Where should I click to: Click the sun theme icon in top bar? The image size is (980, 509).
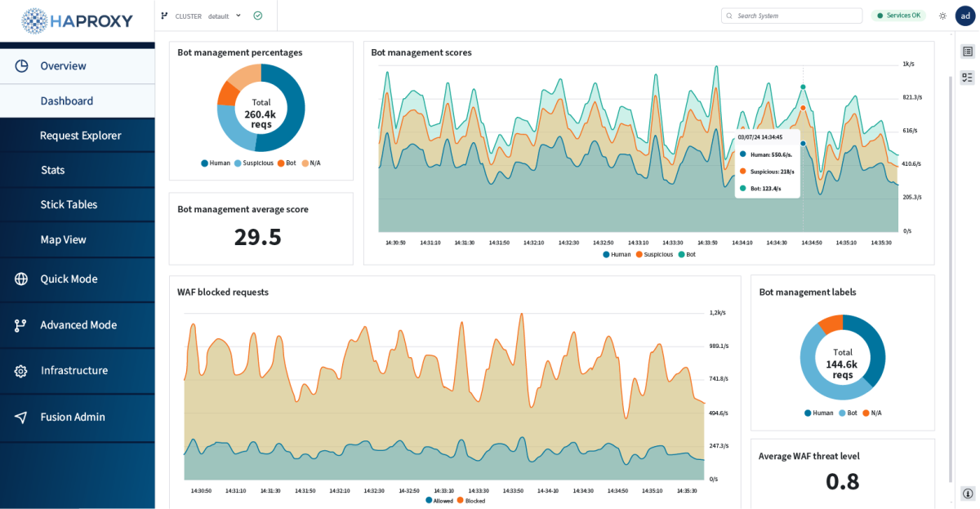pos(942,16)
